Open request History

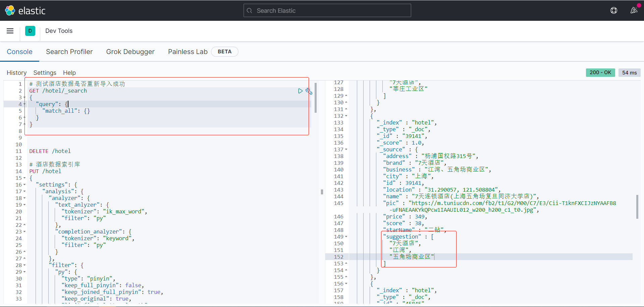pos(17,73)
